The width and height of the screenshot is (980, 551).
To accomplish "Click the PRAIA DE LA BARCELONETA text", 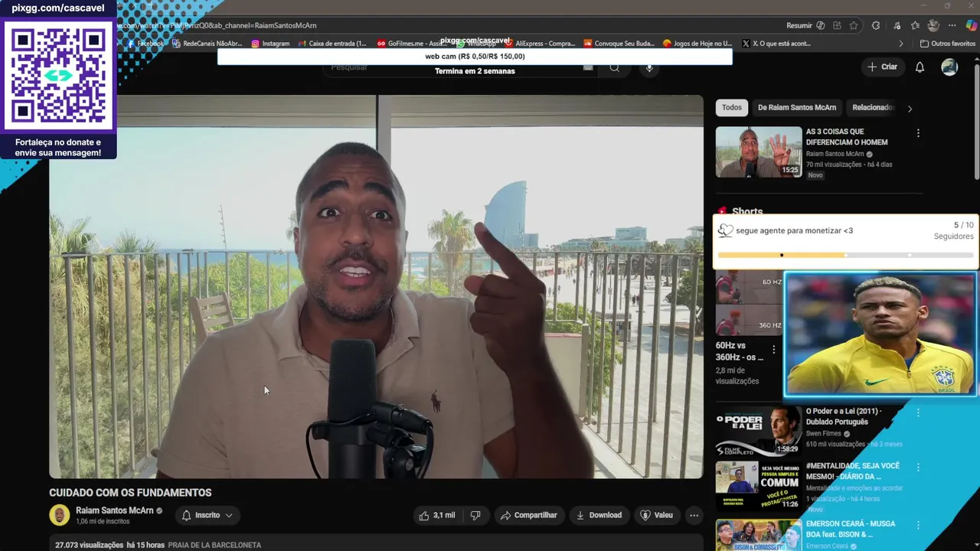I will pyautogui.click(x=214, y=546).
